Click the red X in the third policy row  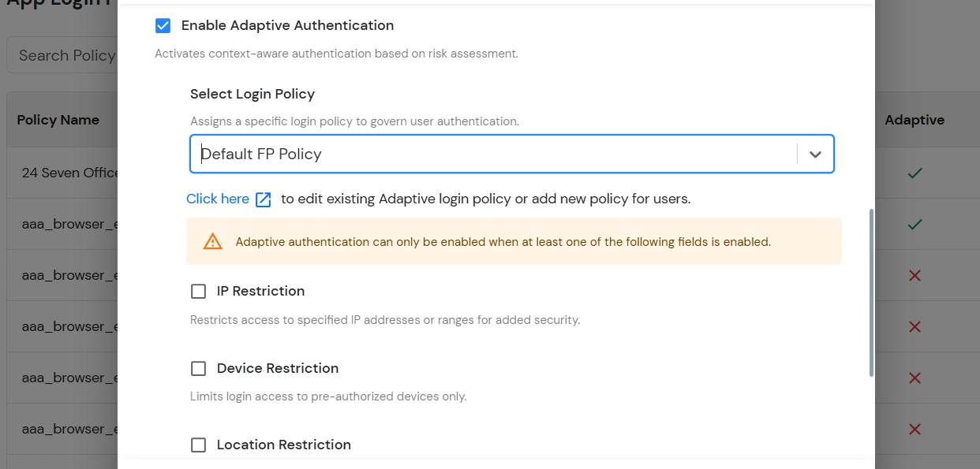pos(914,275)
